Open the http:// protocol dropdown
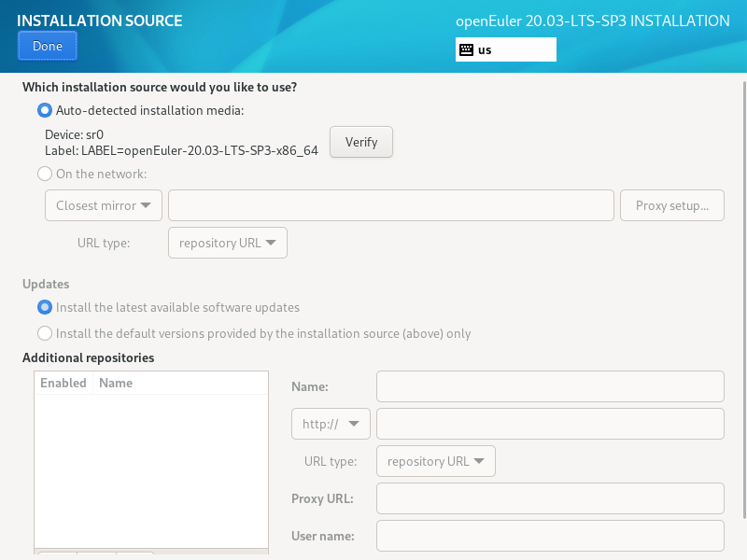Screen dimensions: 747x560 [331, 424]
